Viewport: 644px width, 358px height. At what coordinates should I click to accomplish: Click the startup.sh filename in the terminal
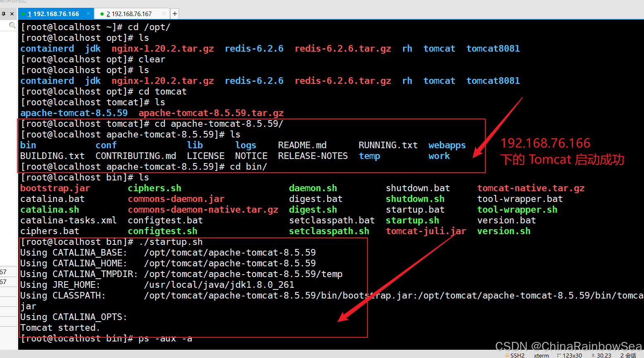click(412, 220)
